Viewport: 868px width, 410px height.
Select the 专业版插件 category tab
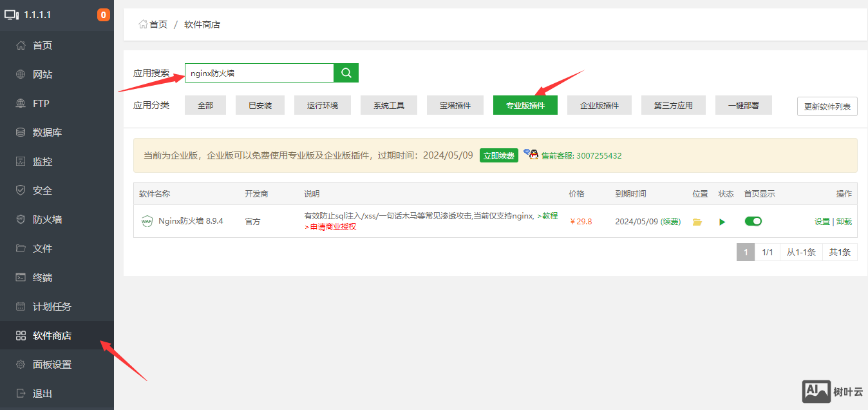pyautogui.click(x=525, y=105)
